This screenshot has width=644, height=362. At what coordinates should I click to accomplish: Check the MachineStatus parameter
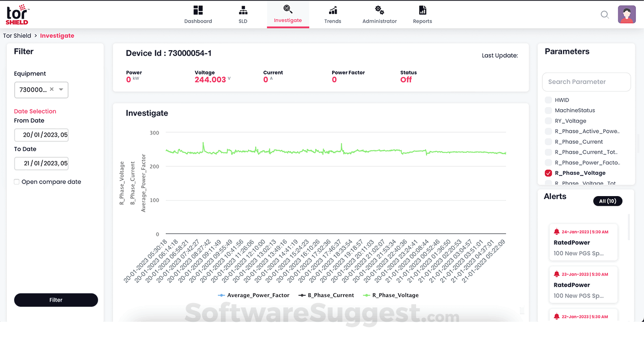point(548,111)
